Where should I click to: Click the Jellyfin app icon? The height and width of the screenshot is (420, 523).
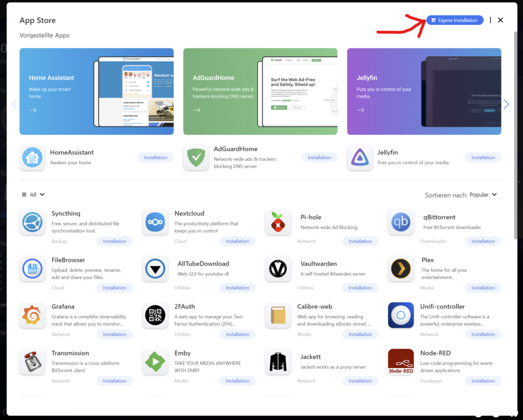pos(360,157)
